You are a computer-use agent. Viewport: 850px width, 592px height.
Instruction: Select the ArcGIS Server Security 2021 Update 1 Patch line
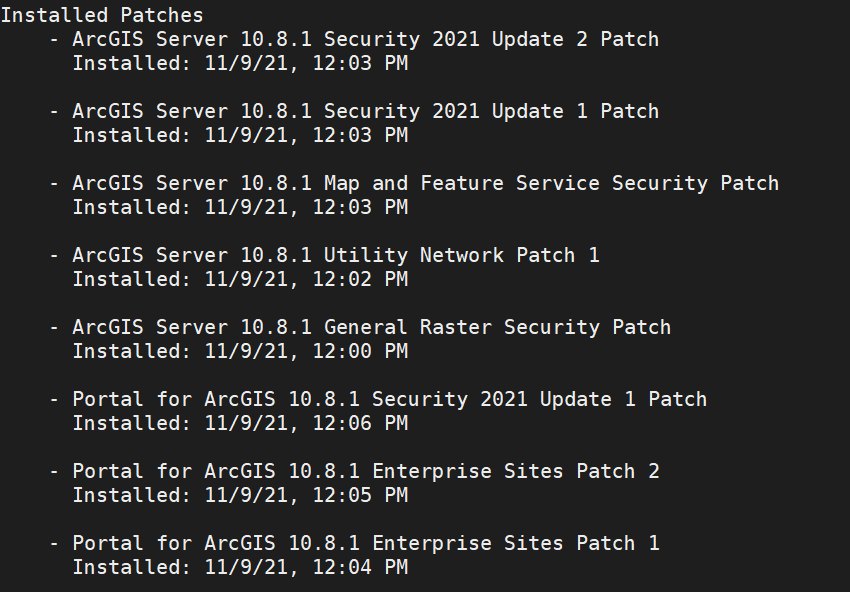click(x=365, y=111)
